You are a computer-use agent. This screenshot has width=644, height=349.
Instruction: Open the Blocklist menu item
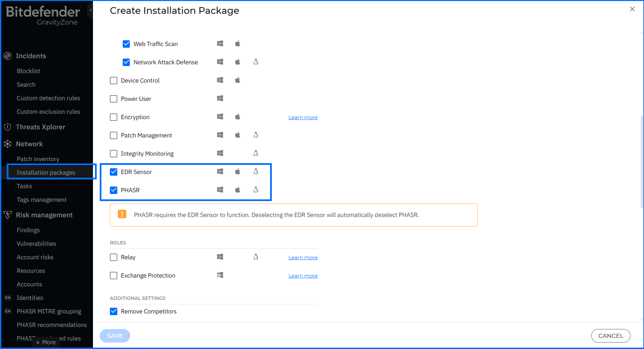28,71
